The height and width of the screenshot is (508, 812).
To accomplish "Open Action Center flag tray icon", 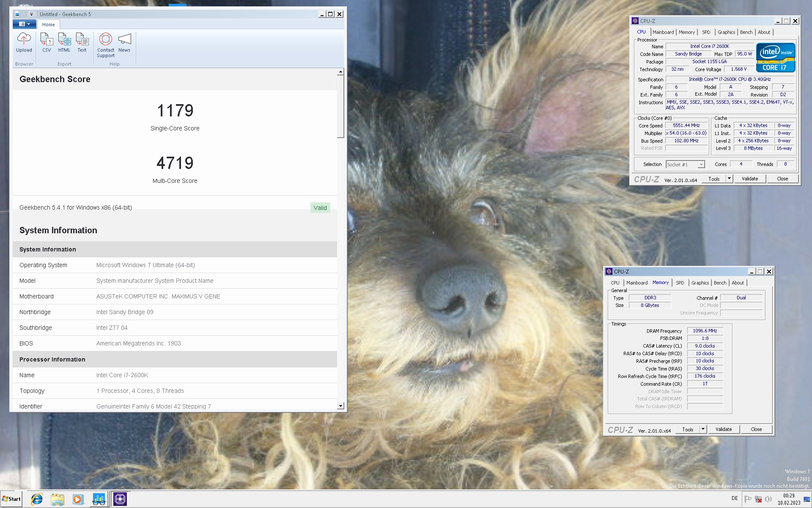I will [x=748, y=499].
